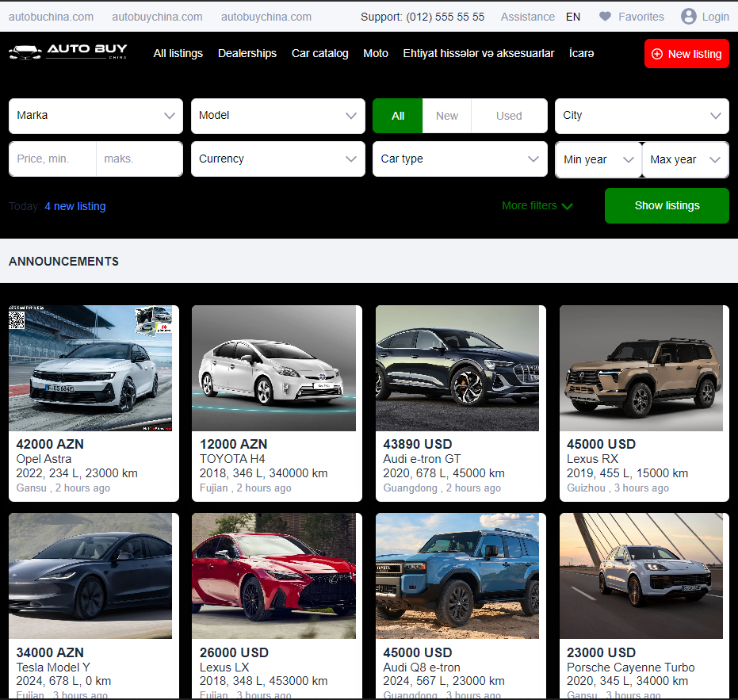Choose a City from the dropdown
738x700 pixels.
(641, 116)
